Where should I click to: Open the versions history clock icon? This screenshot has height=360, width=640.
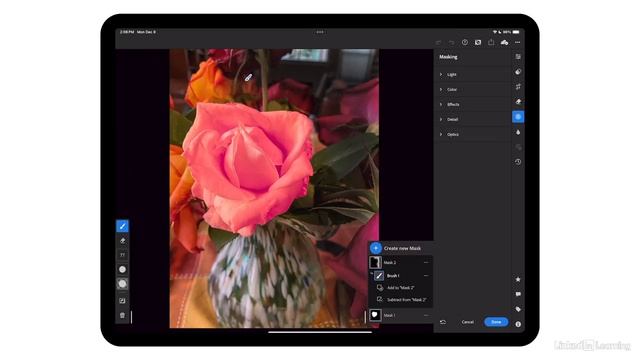pyautogui.click(x=518, y=162)
